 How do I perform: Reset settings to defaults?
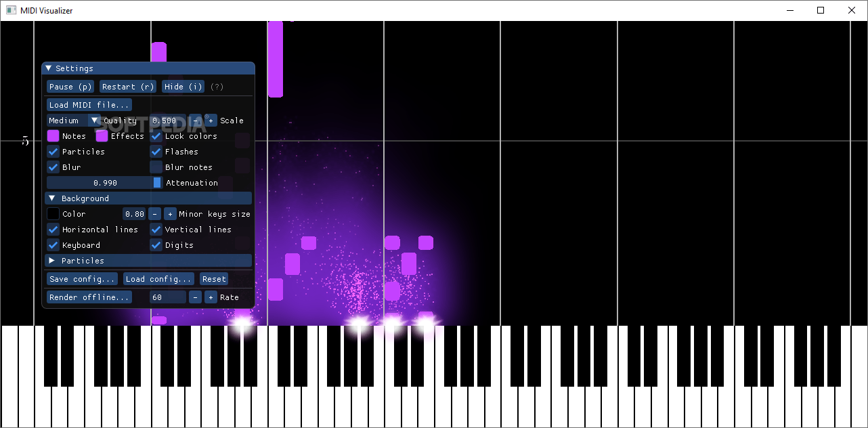[x=214, y=278]
